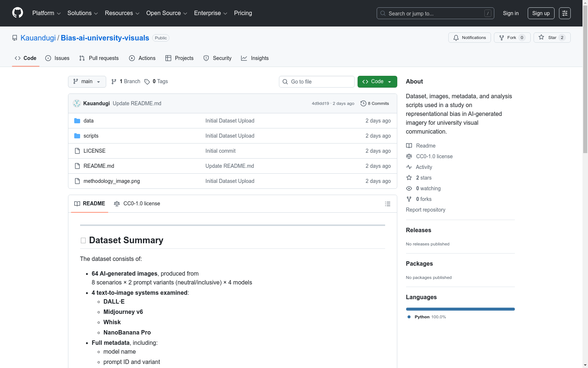The height and width of the screenshot is (368, 588).
Task: Click the Kauandugi commit author avatar
Action: click(x=77, y=103)
